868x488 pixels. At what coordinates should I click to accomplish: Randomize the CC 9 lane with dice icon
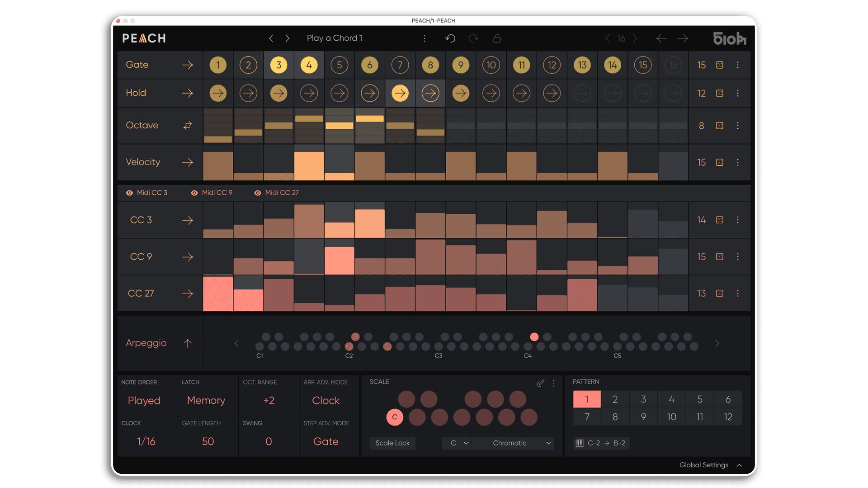coord(720,257)
